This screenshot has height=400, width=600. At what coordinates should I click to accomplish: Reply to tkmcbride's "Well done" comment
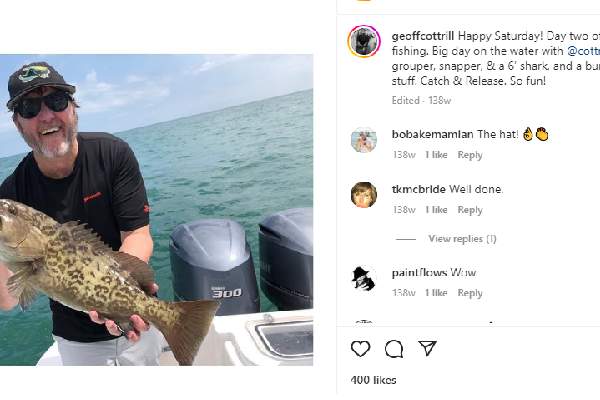pyautogui.click(x=470, y=210)
